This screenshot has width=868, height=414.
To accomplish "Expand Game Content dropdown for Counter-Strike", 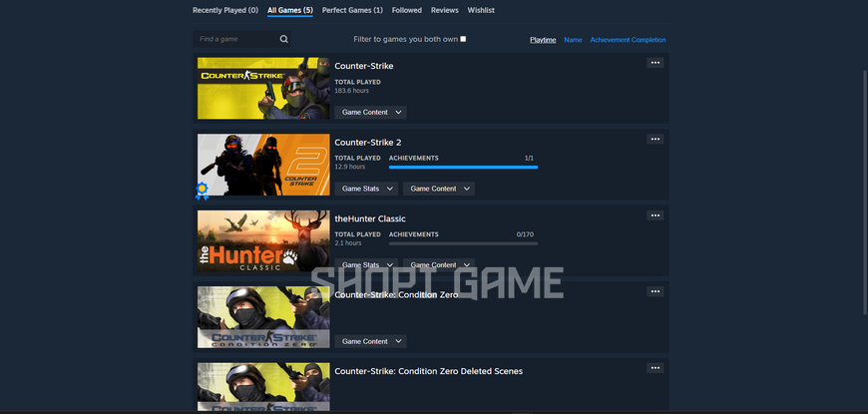I will pos(370,113).
